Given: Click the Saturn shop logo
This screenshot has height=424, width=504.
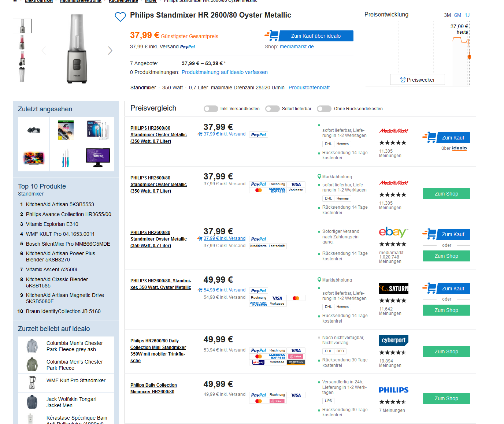Looking at the screenshot, I should coord(393,289).
